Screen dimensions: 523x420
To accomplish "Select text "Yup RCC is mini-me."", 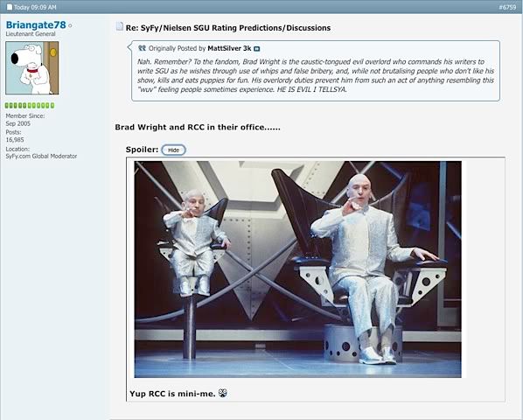I will (x=172, y=394).
